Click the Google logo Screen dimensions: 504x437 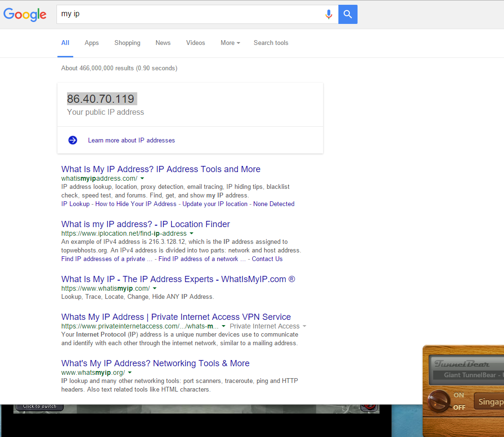[25, 14]
